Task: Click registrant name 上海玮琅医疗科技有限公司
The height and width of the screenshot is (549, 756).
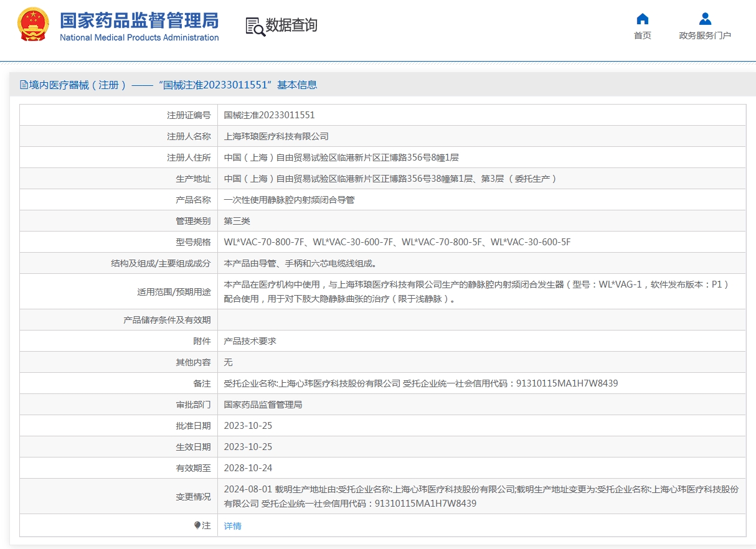Action: coord(276,136)
